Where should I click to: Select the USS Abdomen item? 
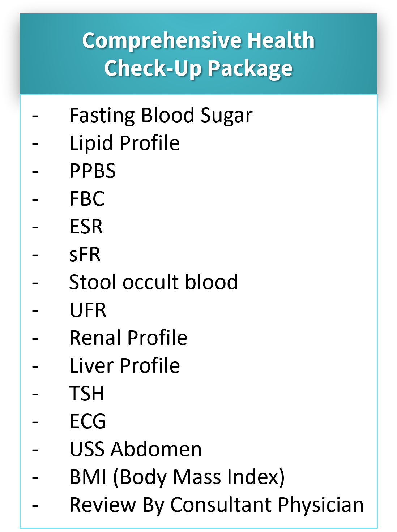pyautogui.click(x=136, y=449)
